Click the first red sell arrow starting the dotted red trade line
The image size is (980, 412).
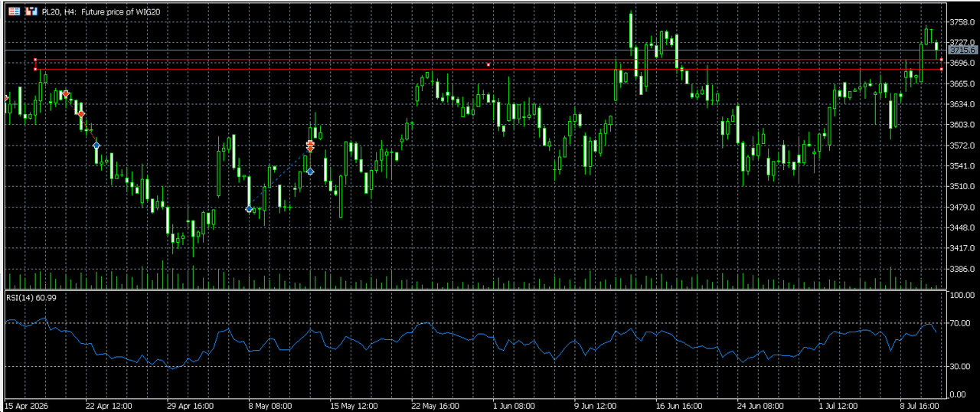coord(67,94)
